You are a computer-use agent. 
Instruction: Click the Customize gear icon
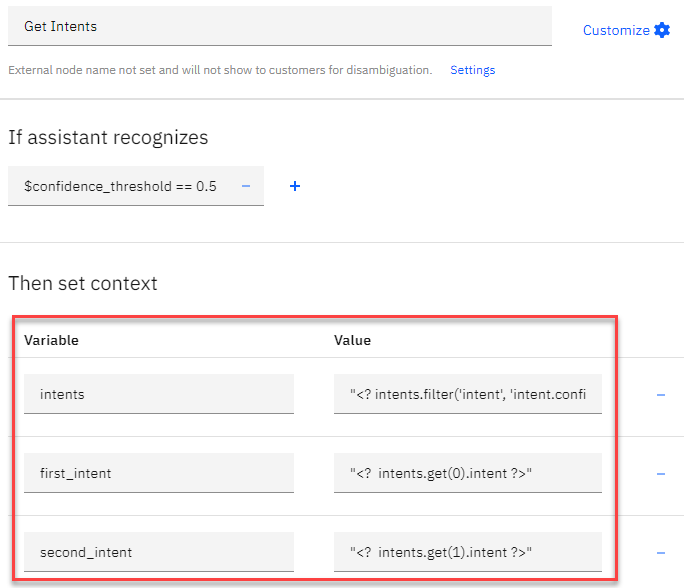(x=662, y=30)
